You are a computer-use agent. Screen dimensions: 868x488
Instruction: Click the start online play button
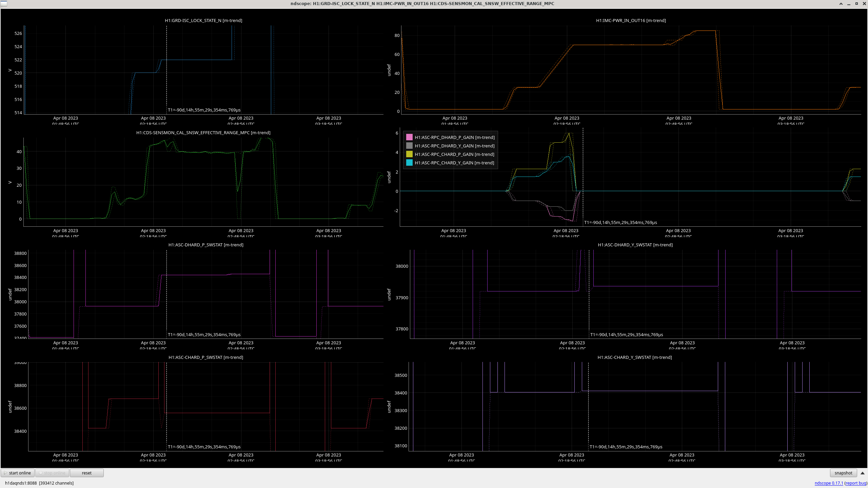pos(17,473)
